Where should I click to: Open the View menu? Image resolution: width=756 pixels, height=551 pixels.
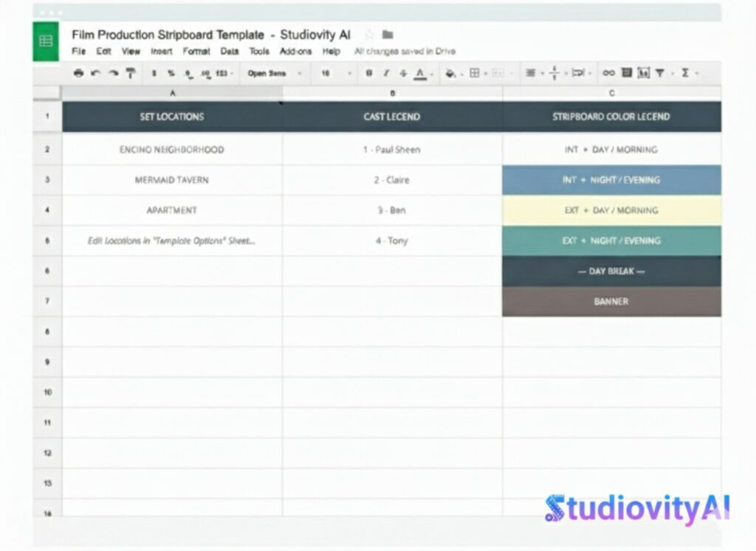131,51
